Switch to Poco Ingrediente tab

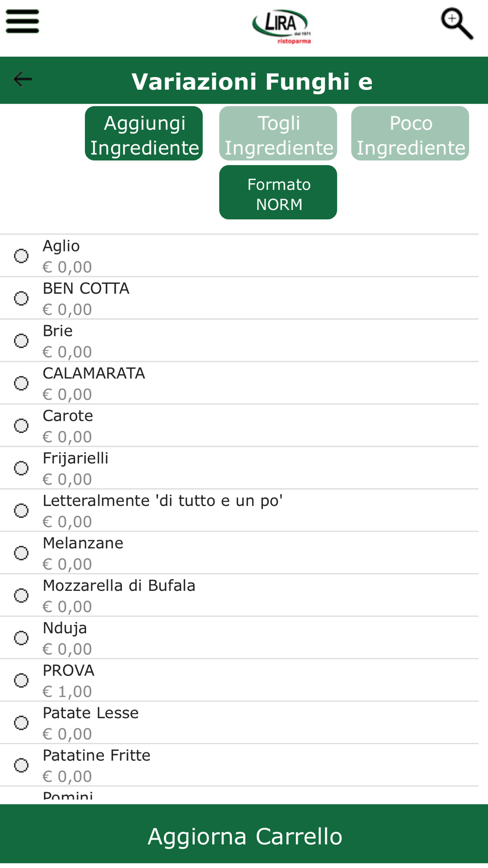point(410,134)
